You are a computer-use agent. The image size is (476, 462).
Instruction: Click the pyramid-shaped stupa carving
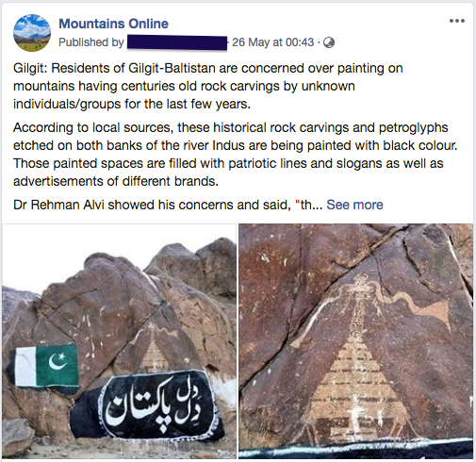coord(355,377)
